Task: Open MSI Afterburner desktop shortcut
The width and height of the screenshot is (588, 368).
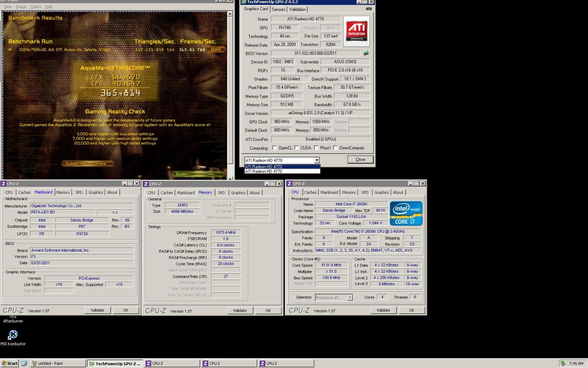Action: tap(13, 319)
